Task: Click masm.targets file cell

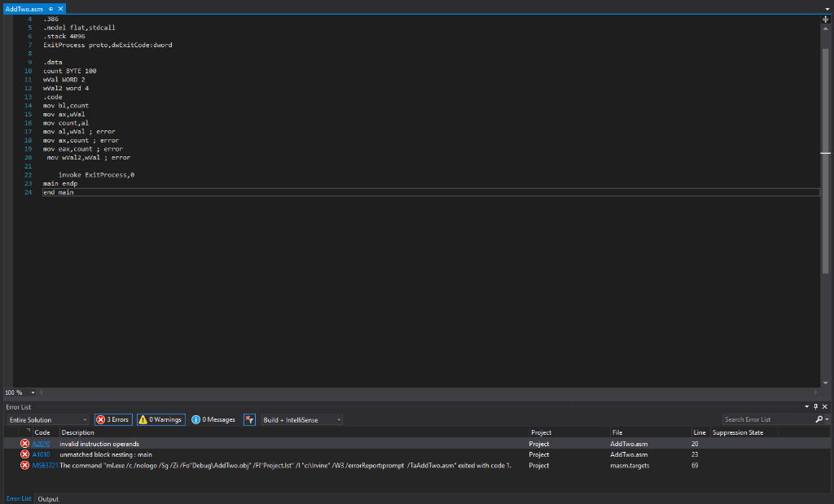Action: pyautogui.click(x=630, y=465)
